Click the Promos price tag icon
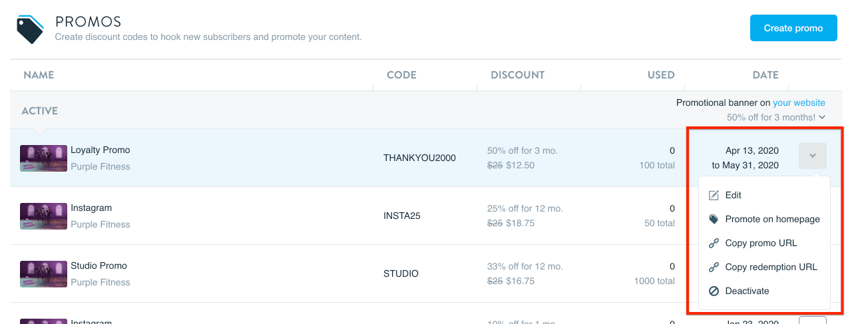The height and width of the screenshot is (324, 868). click(x=30, y=29)
